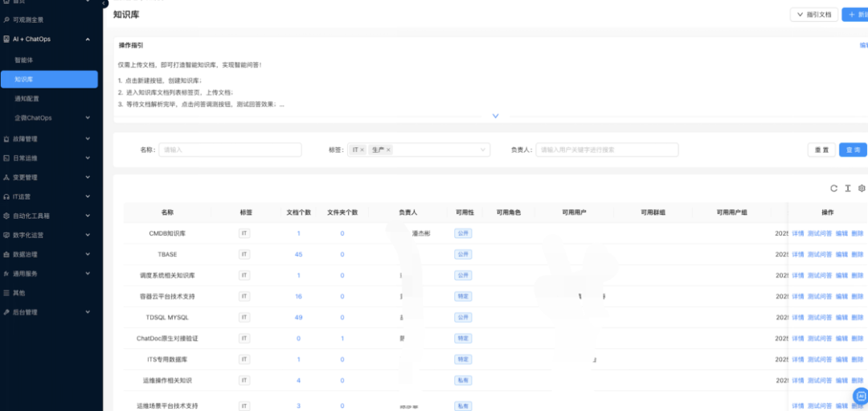Click the 查询 search button

coord(853,150)
